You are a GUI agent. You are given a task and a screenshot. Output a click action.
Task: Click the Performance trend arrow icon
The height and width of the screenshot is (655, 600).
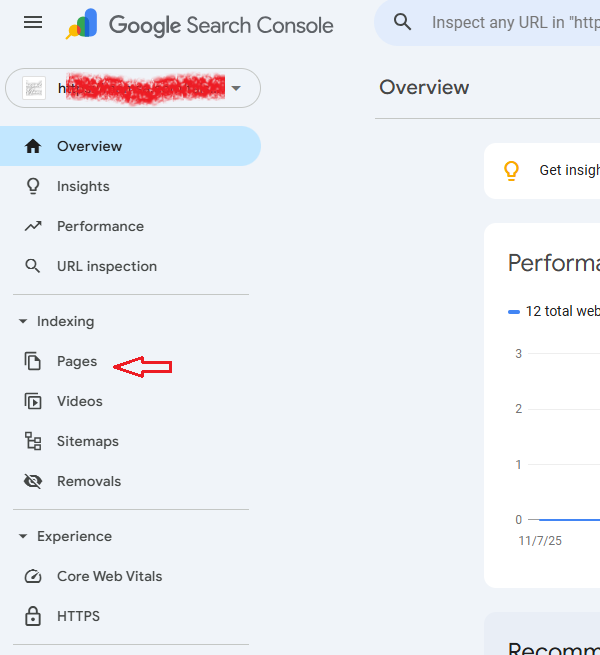tap(33, 226)
